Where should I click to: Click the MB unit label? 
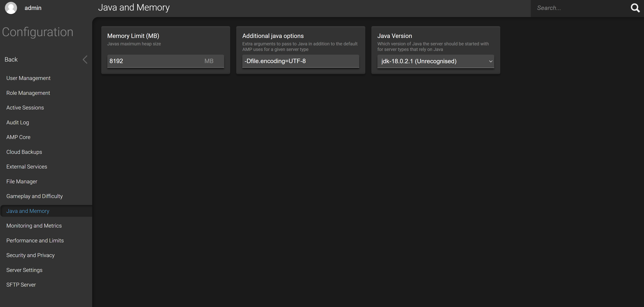point(209,61)
